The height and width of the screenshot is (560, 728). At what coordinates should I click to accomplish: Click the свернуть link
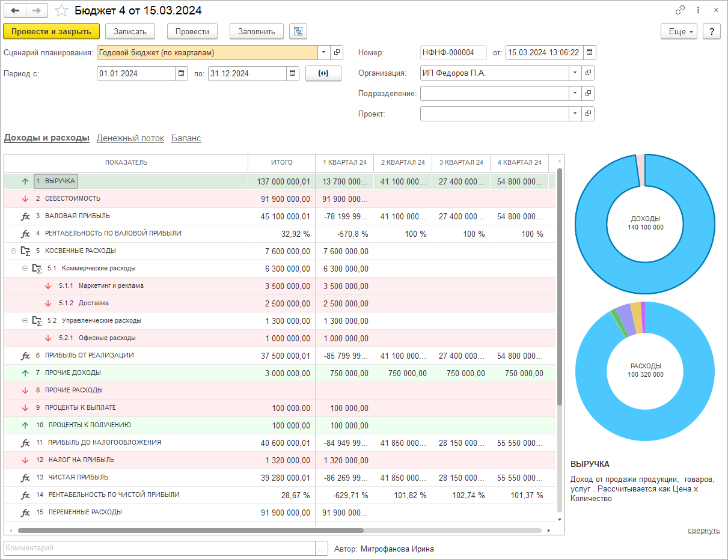703,531
